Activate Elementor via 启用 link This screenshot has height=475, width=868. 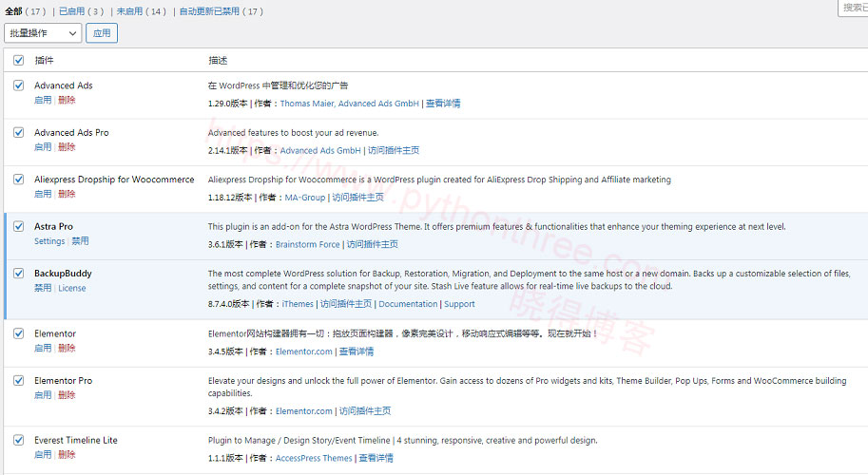coord(43,349)
